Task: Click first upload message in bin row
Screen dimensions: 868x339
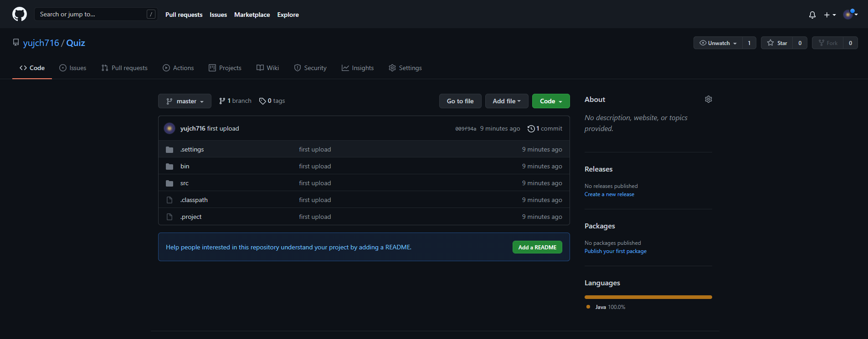Action: point(315,166)
